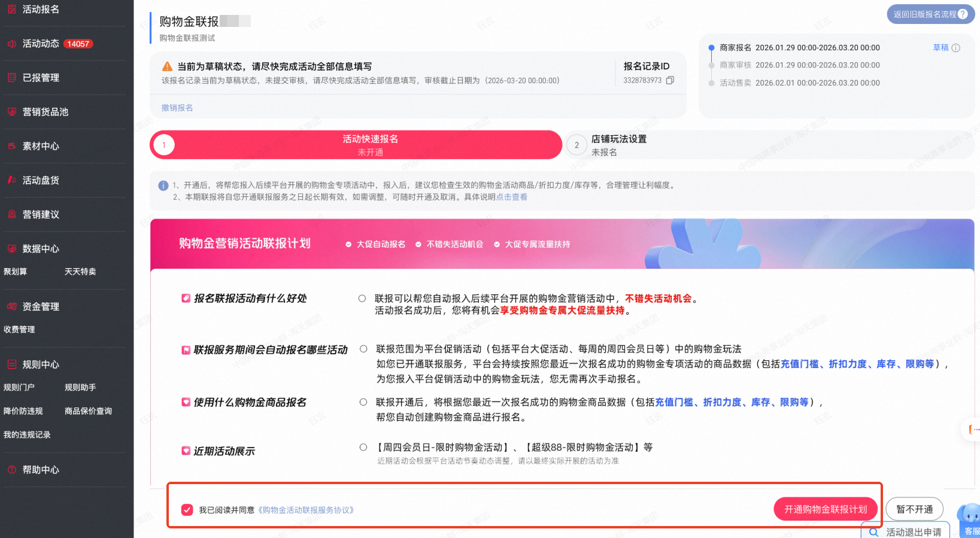Click icon beside 近期活动展示

coord(186,451)
